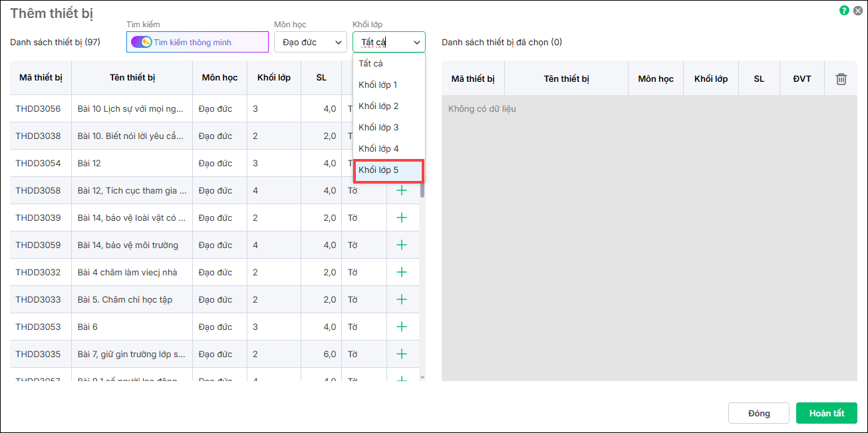Viewport: 868px width, 433px height.
Task: Toggle the Tìm kiếm thông minh switch
Action: pyautogui.click(x=141, y=43)
